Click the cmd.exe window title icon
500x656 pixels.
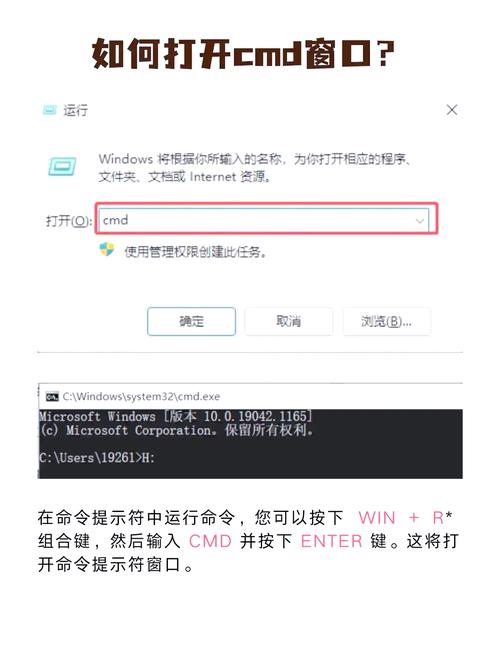pos(52,396)
